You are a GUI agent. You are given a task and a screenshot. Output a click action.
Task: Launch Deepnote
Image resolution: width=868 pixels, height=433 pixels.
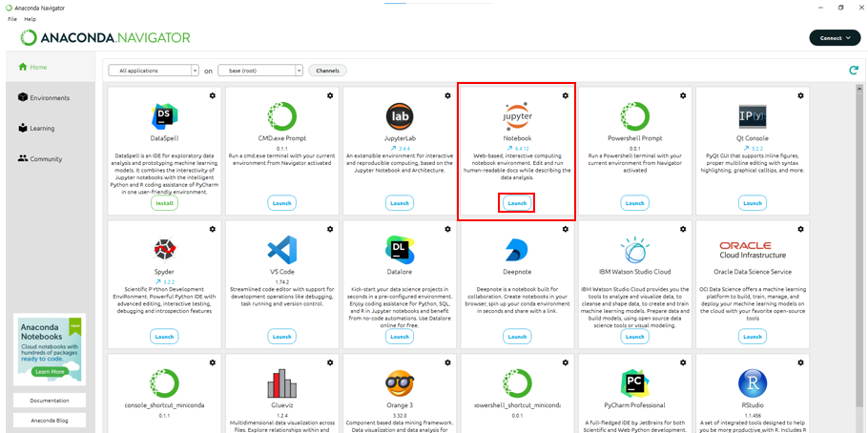517,336
